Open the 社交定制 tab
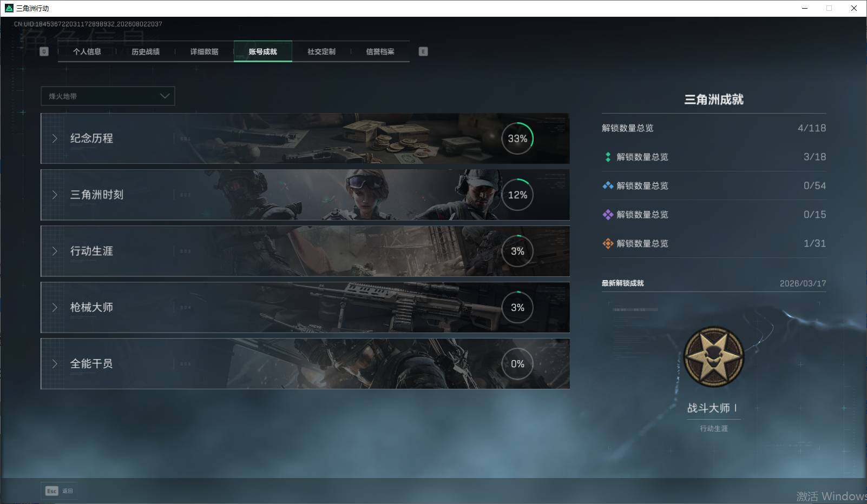The width and height of the screenshot is (867, 504). pyautogui.click(x=321, y=51)
